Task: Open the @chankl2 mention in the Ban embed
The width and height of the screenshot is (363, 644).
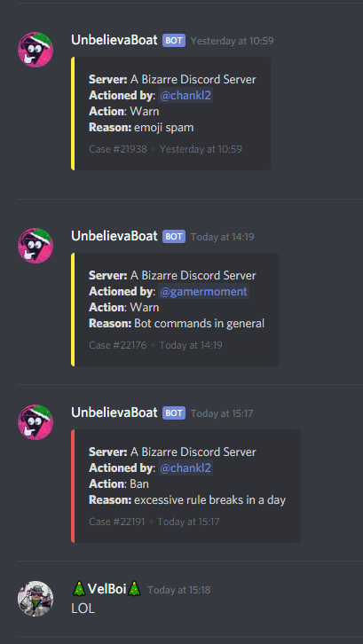Action: pos(185,468)
